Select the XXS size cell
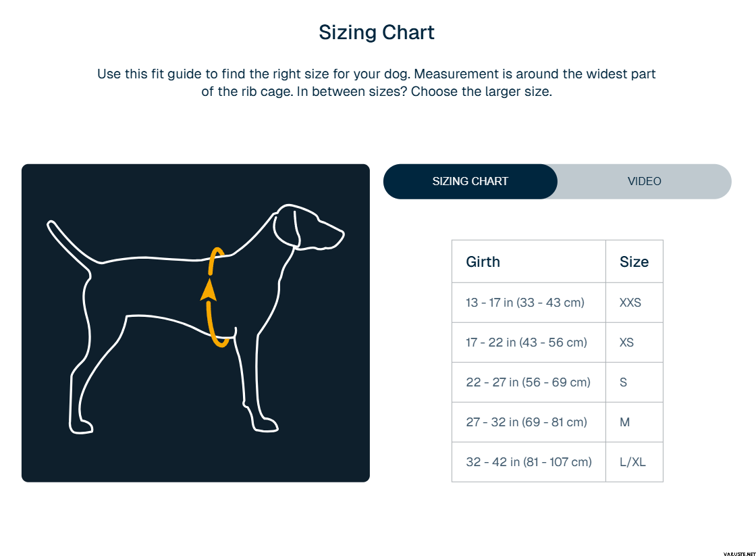 tap(630, 302)
